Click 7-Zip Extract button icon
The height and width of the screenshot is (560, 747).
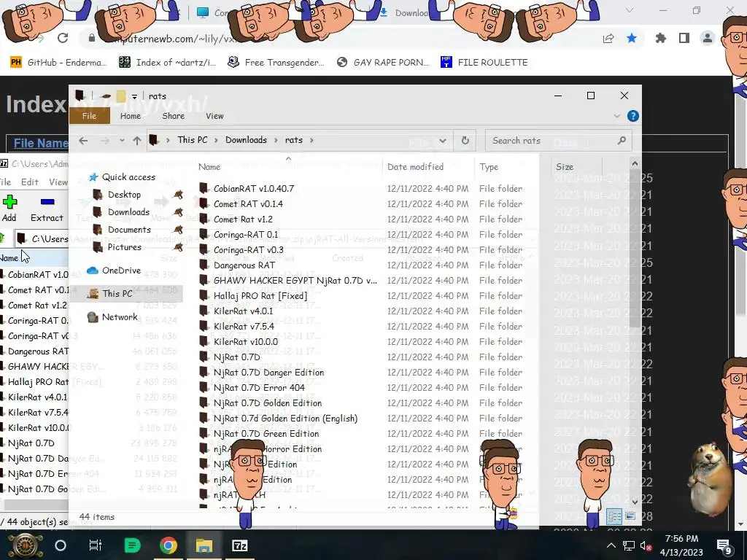click(47, 202)
